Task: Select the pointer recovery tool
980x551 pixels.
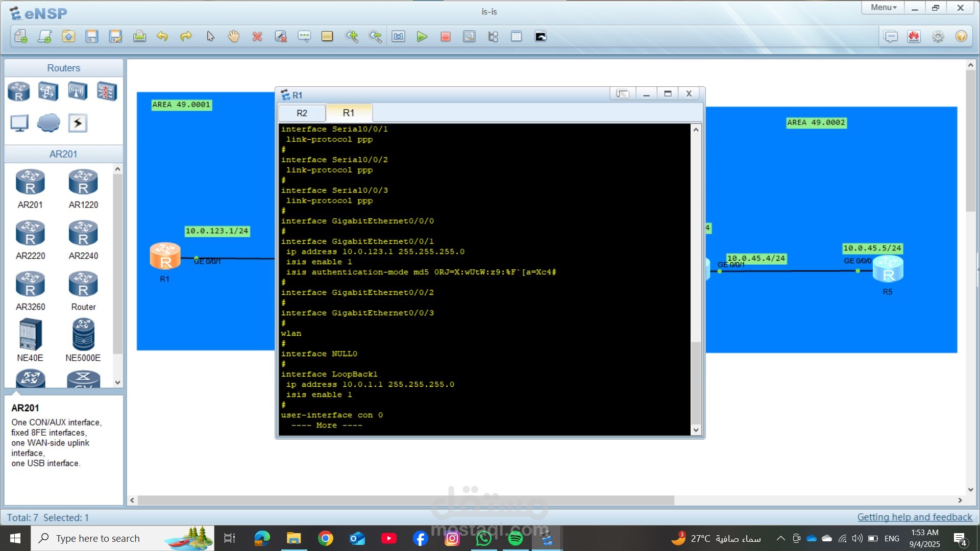Action: (x=210, y=36)
